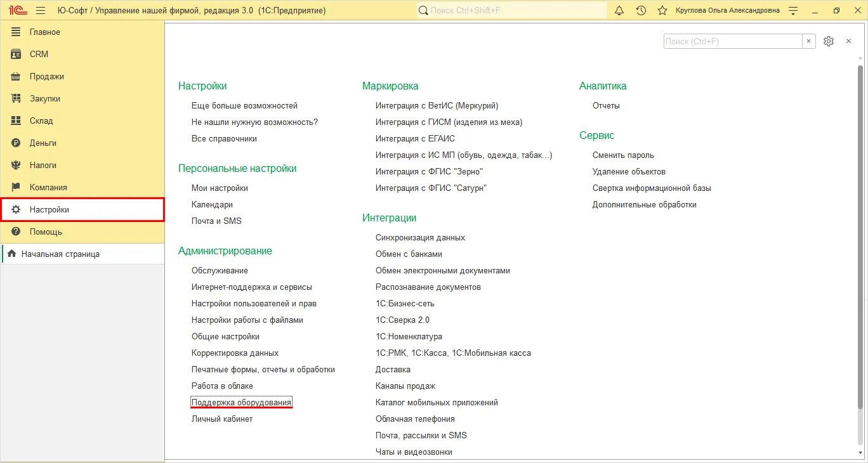
Task: Open Печатные формы, отчеты и обработки
Action: click(x=263, y=369)
